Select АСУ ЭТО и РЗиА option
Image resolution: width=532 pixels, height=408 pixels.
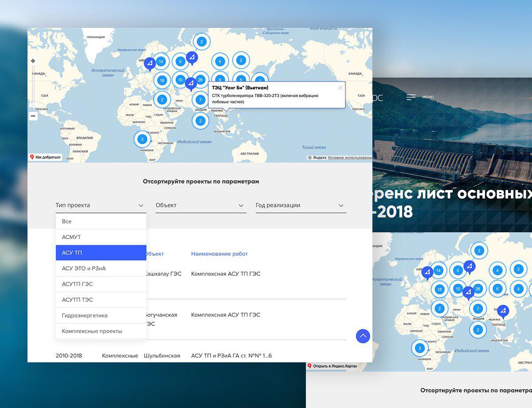click(101, 268)
